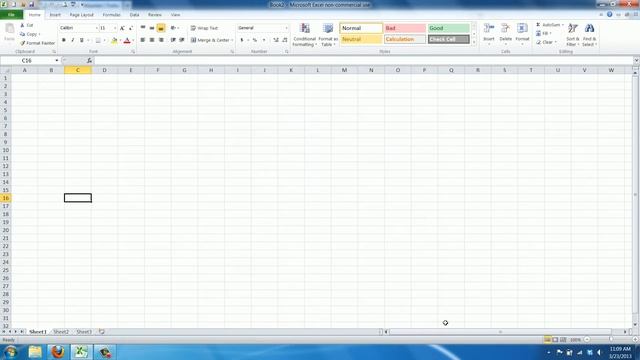
Task: Click Decrease Indent
Action: click(x=173, y=40)
